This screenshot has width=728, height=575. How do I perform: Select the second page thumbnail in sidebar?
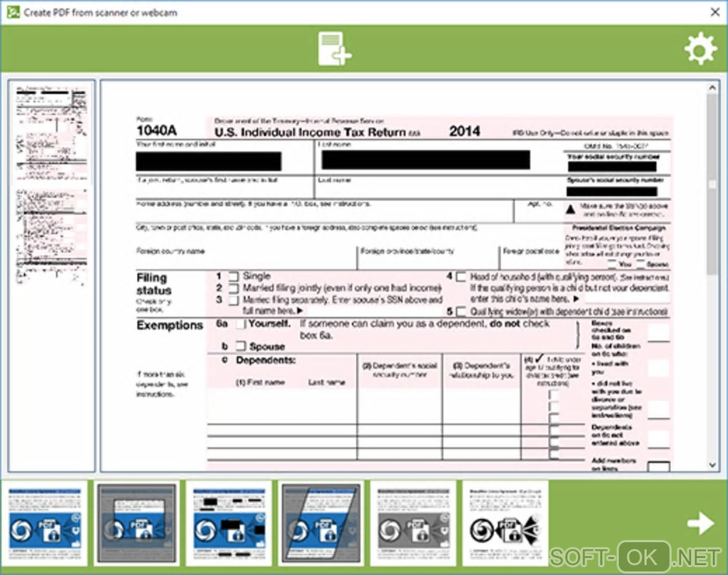pos(51,235)
